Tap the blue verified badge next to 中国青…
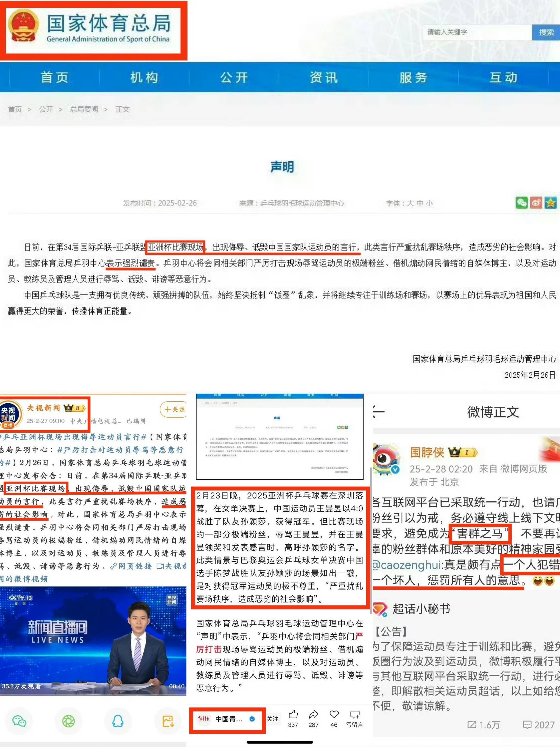560x747 pixels. [252, 719]
